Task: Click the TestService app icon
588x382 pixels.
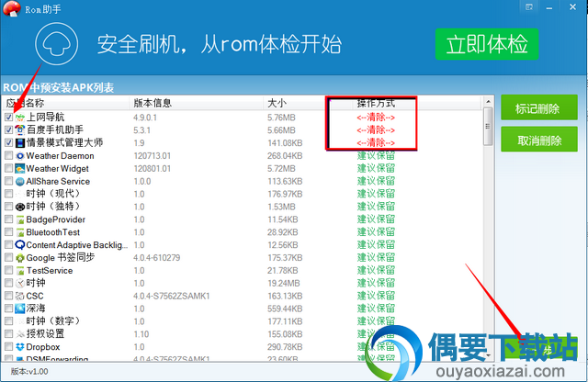Action: (20, 271)
